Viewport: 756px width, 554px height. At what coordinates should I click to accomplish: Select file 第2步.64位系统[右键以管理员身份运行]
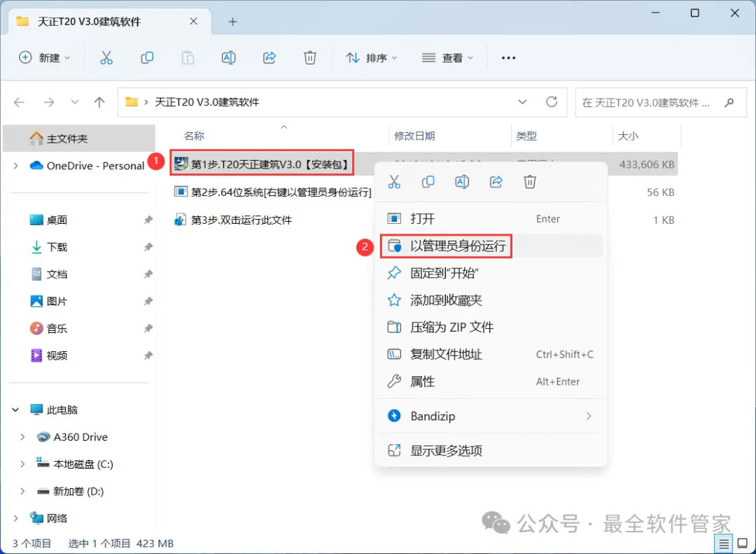[x=273, y=192]
